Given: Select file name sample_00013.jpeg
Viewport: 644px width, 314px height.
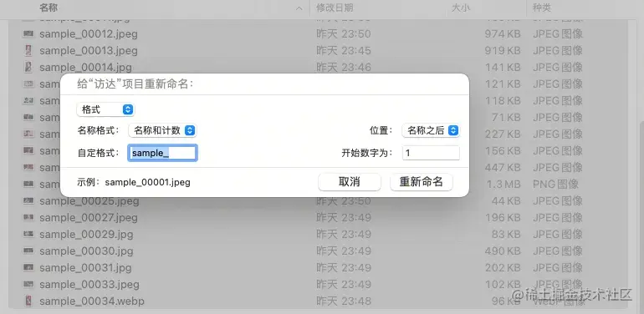Looking at the screenshot, I should [x=89, y=50].
